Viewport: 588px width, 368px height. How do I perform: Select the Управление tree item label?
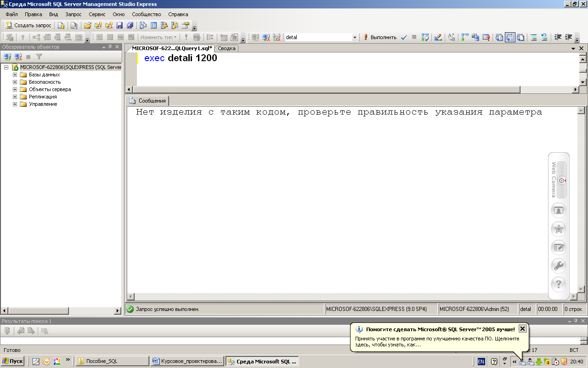click(43, 104)
